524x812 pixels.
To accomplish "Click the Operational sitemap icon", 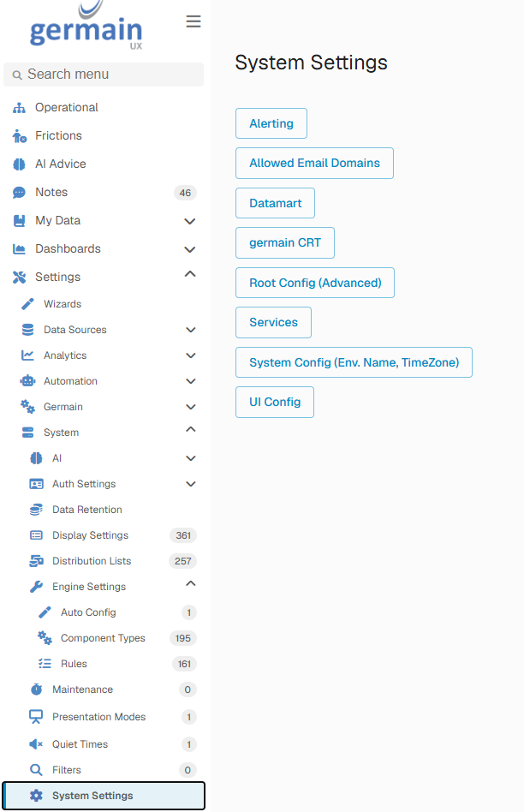I will (x=19, y=108).
